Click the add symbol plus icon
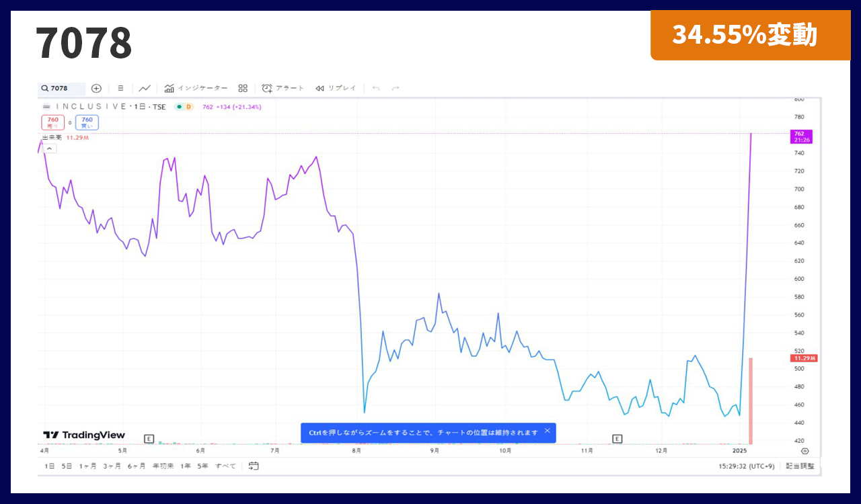The height and width of the screenshot is (504, 861). [96, 88]
